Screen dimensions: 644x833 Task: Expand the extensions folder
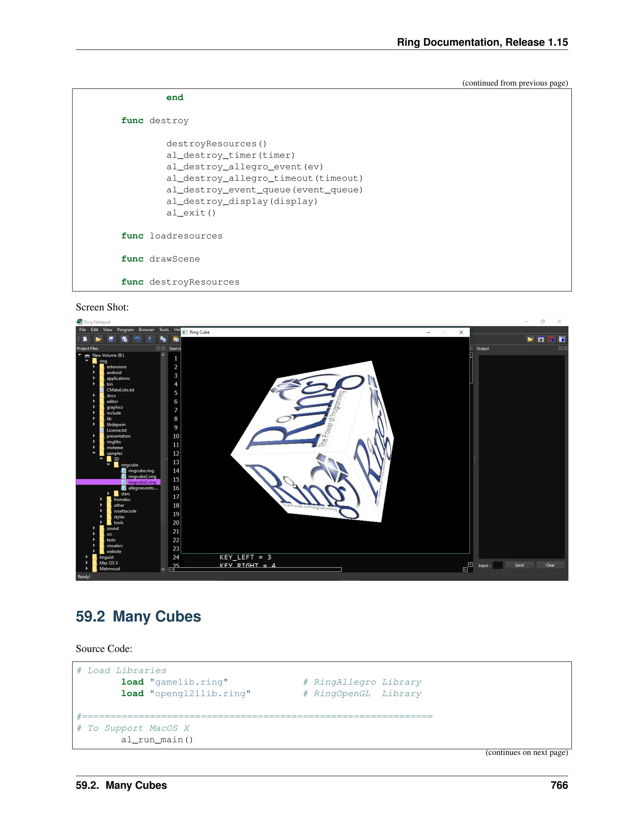click(94, 367)
